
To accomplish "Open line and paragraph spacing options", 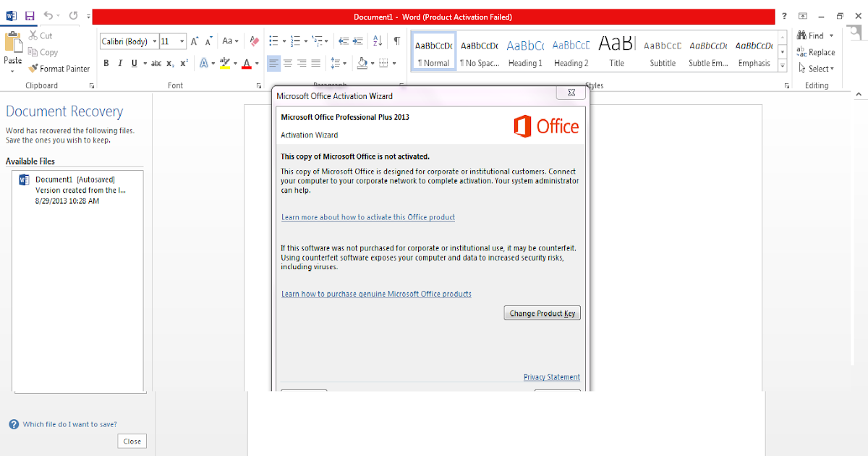I will [x=337, y=64].
